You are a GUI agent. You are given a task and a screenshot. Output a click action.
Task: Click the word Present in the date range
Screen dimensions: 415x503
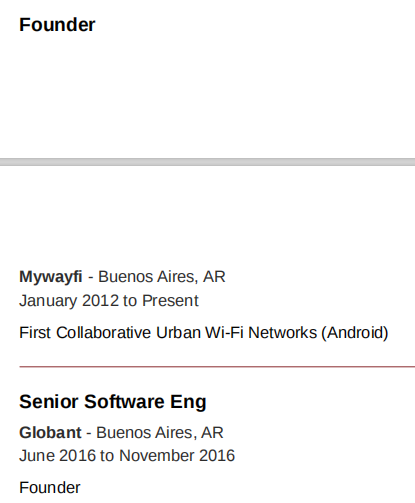click(170, 301)
